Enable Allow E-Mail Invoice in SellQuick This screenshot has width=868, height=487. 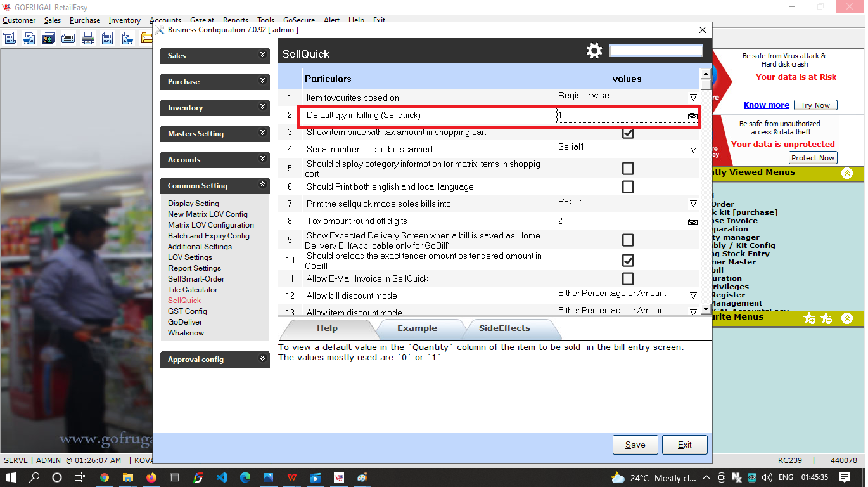coord(628,278)
